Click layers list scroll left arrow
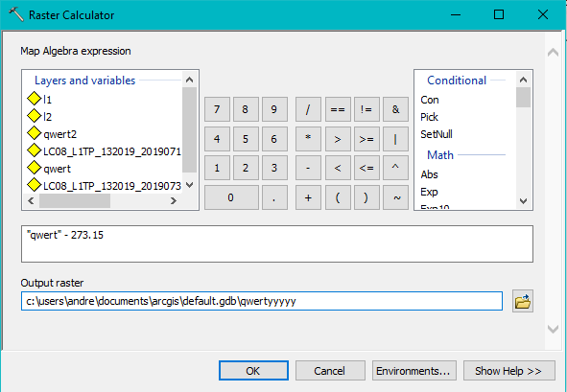Viewport: 567px width, 392px height. (31, 200)
